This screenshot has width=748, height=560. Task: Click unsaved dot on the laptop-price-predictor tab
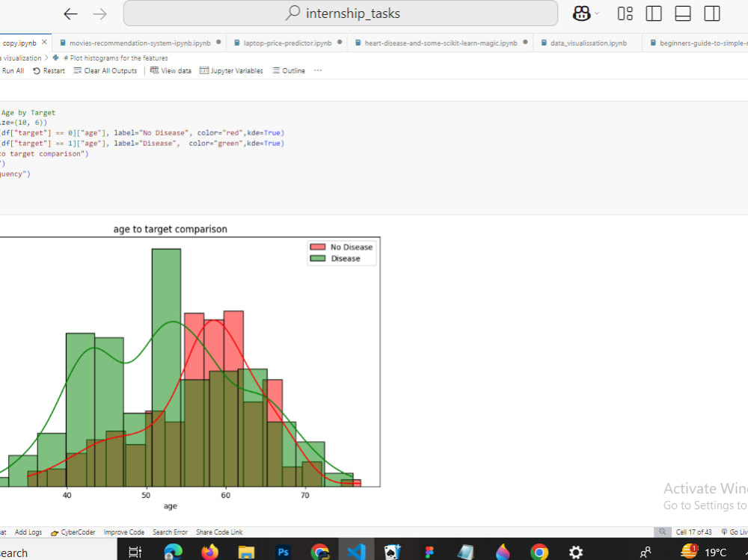coord(340,42)
